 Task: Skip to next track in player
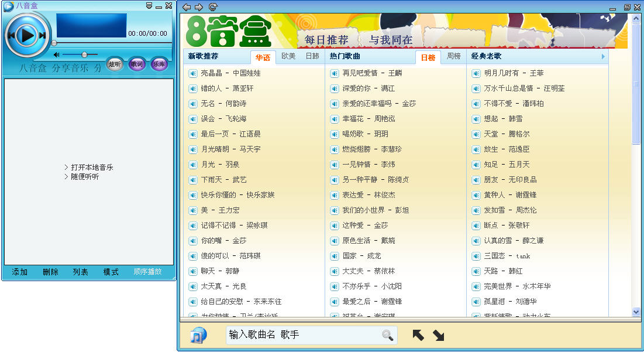pos(42,36)
